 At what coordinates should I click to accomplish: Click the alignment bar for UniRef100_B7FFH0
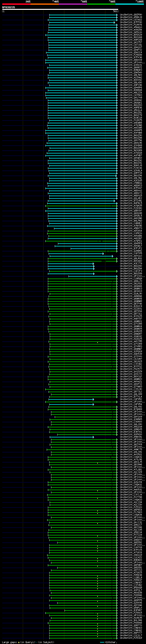[82, 22]
